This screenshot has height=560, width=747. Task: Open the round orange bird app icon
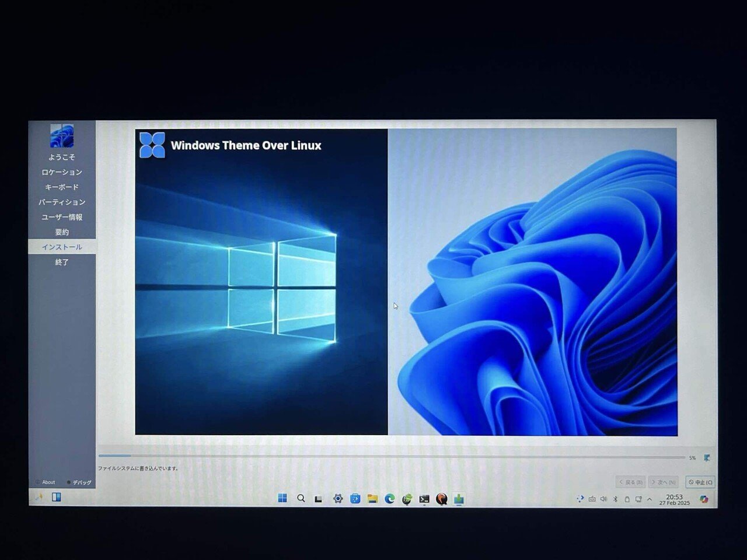pos(442,499)
